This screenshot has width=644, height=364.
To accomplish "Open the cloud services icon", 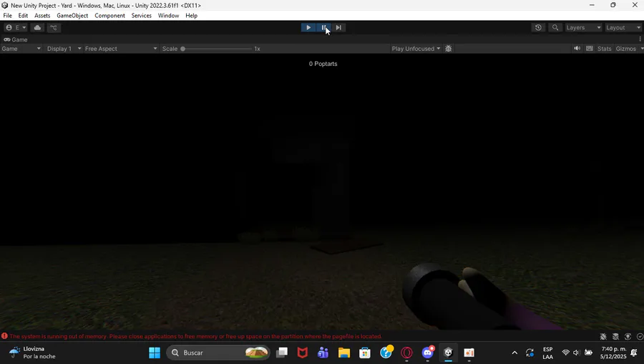I will [37, 27].
